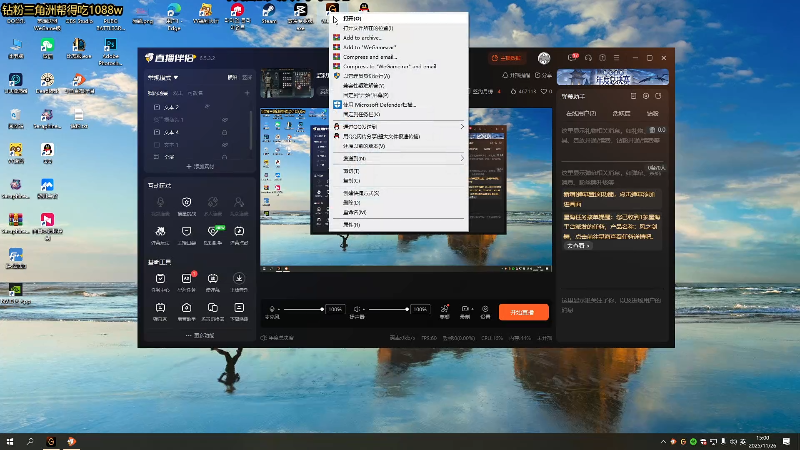Click the Photoshop Ps desktop icon

pyautogui.click(x=110, y=45)
